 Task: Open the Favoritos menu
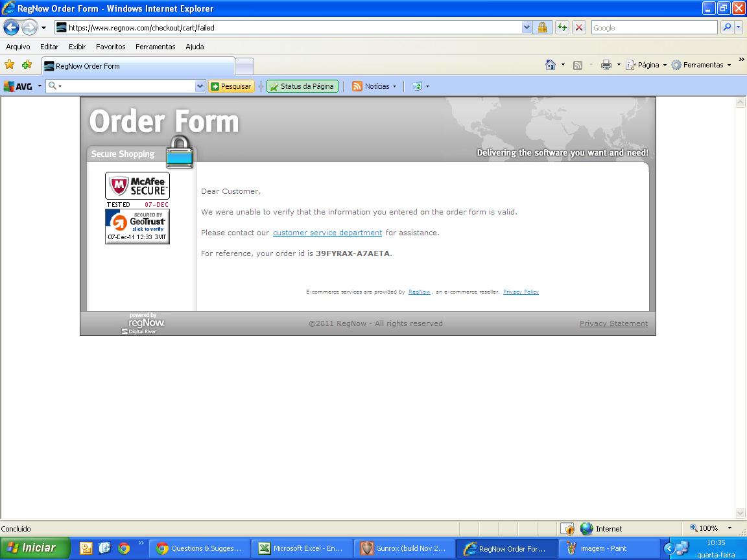coord(110,47)
